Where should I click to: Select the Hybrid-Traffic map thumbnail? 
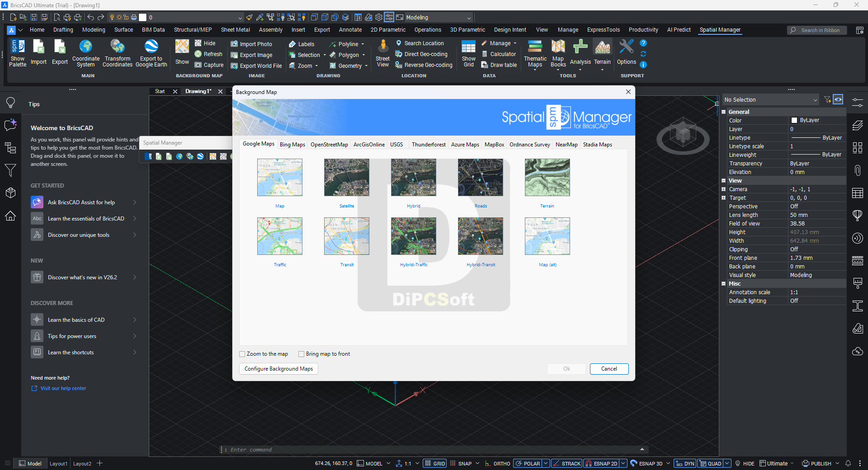tap(414, 236)
